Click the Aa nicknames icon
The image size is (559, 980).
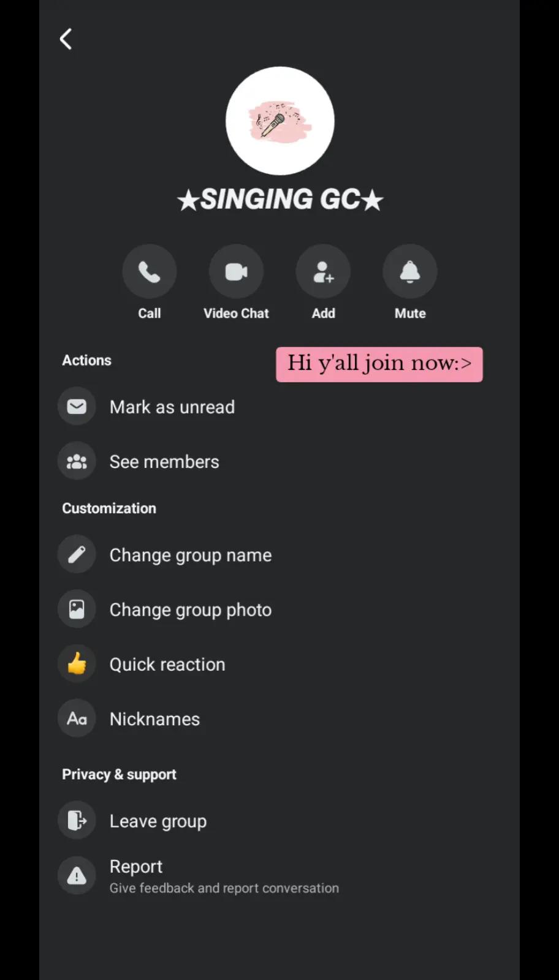point(77,718)
